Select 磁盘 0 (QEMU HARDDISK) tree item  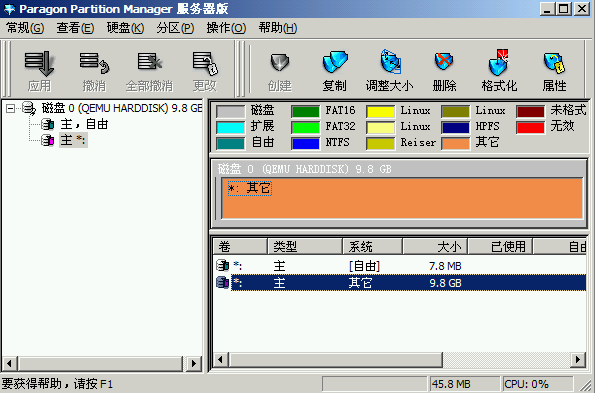point(121,108)
